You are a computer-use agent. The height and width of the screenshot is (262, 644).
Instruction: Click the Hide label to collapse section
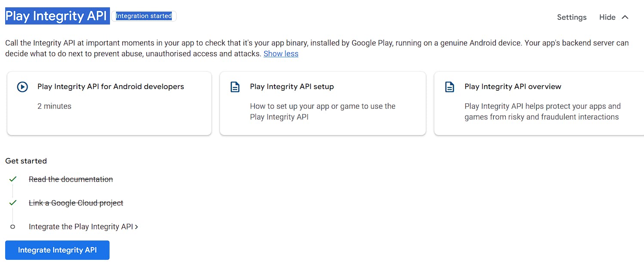607,17
